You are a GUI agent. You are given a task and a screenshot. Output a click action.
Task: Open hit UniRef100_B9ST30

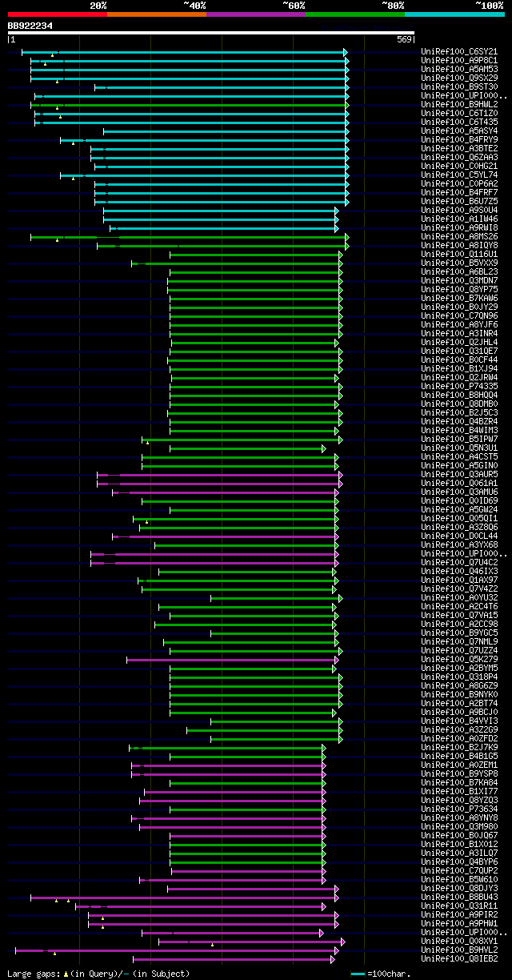click(459, 87)
